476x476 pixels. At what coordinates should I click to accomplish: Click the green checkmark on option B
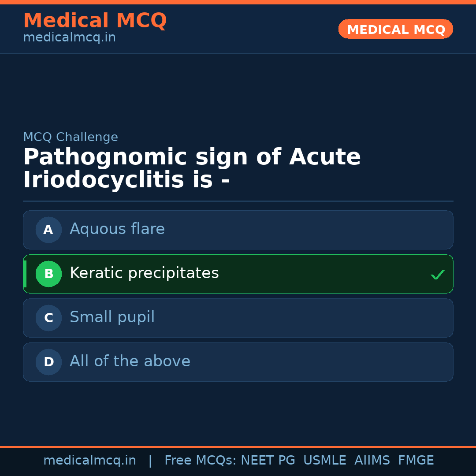[437, 274]
